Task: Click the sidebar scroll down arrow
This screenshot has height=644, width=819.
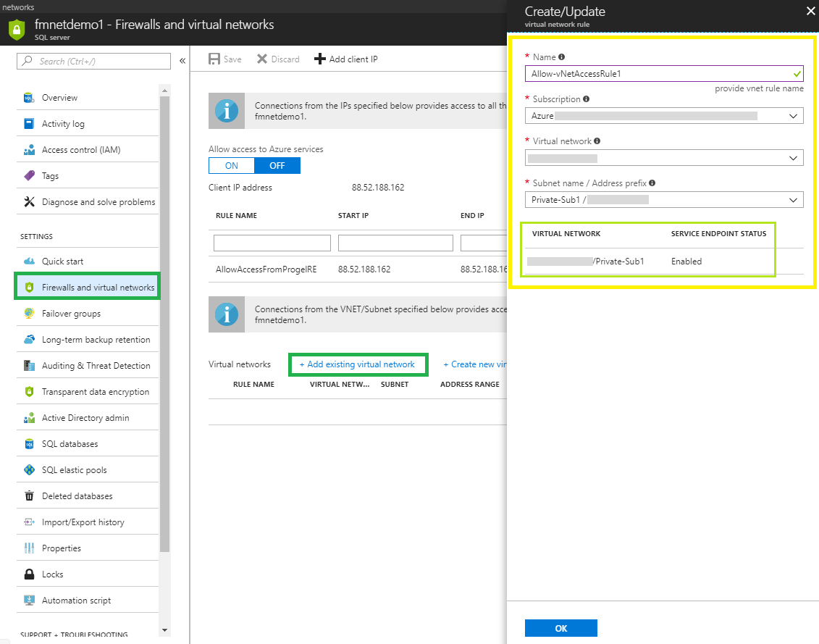Action: click(164, 630)
